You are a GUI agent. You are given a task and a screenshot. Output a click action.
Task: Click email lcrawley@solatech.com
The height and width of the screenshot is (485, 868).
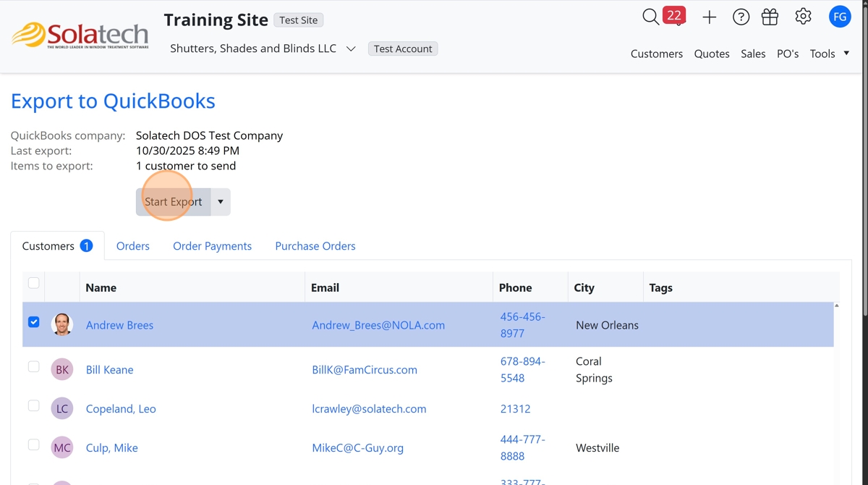[x=369, y=409]
